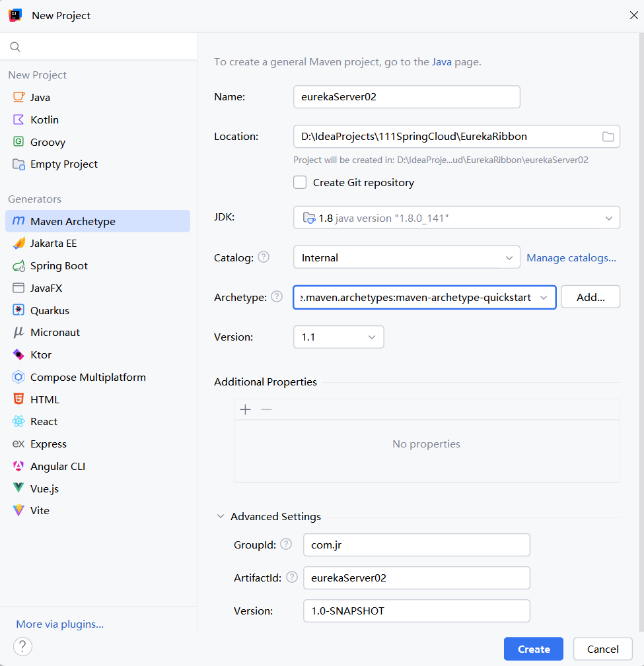Click the ArtifactId input field
This screenshot has height=666, width=644.
click(417, 578)
